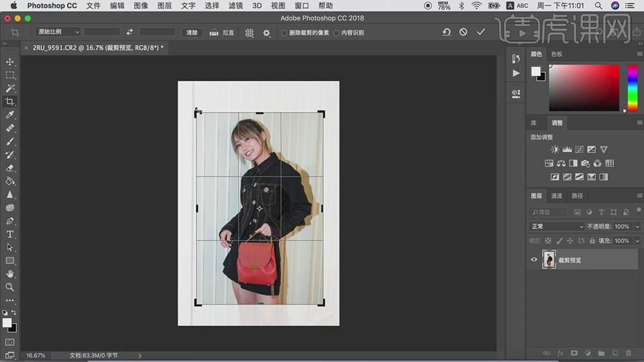Add a Curves adjustment
The height and width of the screenshot is (362, 644).
point(580,149)
